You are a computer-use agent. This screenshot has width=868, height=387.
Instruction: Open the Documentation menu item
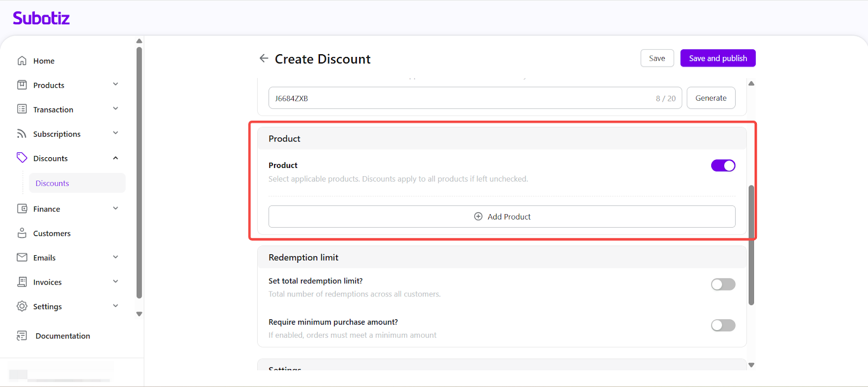tap(62, 336)
